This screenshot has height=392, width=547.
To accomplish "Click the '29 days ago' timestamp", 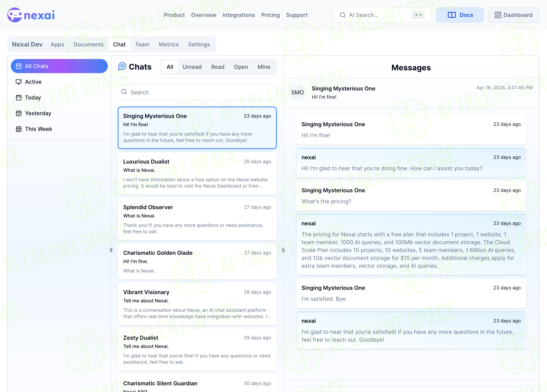I will [257, 338].
